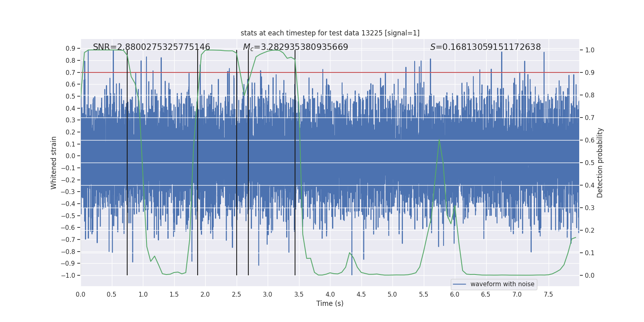The height and width of the screenshot is (322, 644).
Task: Click the Whitened strain tick label -0.1
Action: [68, 168]
